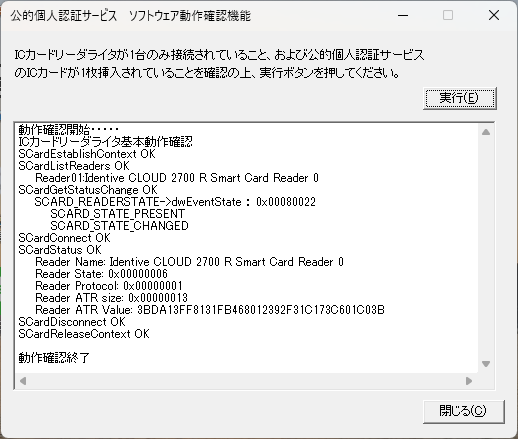
Task: Click the SCardReleaseContext OK line
Action: [x=84, y=334]
